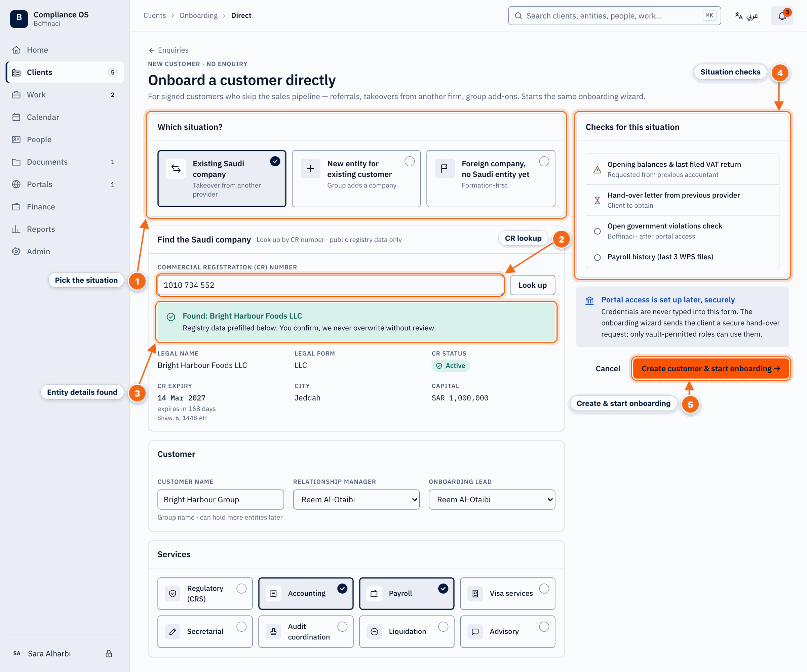807x672 pixels.
Task: Click the Calendar sidebar icon
Action: [16, 117]
